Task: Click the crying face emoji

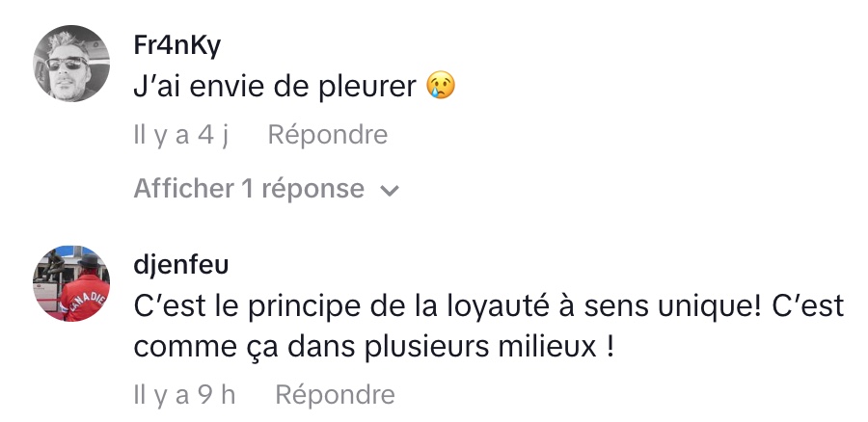Action: point(440,88)
